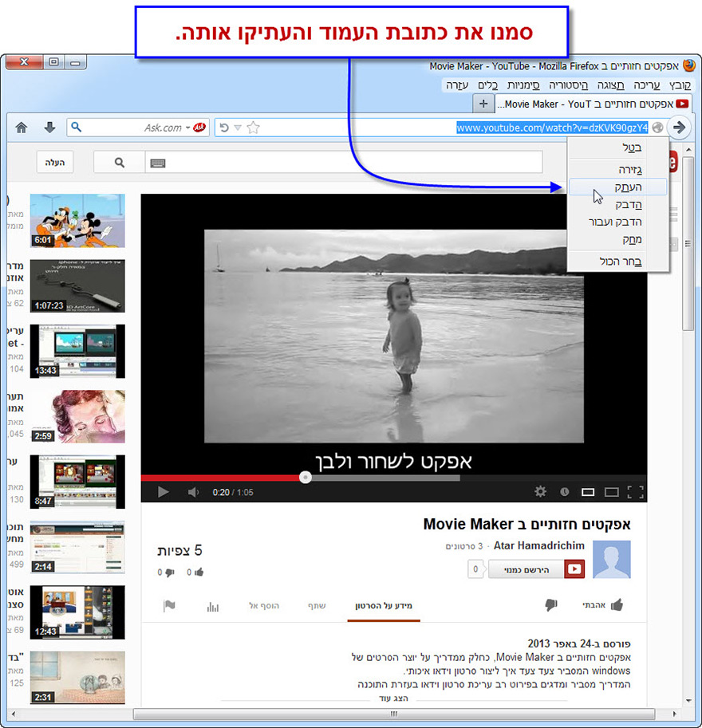The height and width of the screenshot is (728, 702).
Task: Expand description with הצג עוד
Action: click(x=393, y=698)
